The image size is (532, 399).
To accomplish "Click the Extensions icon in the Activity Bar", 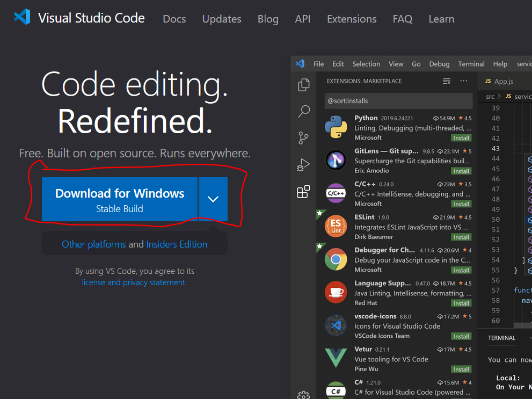I will point(303,192).
